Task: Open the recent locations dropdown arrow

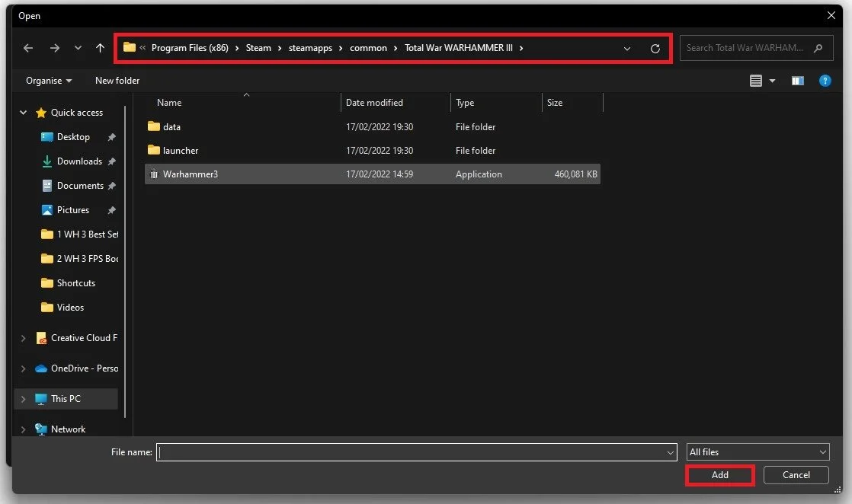Action: [x=78, y=48]
